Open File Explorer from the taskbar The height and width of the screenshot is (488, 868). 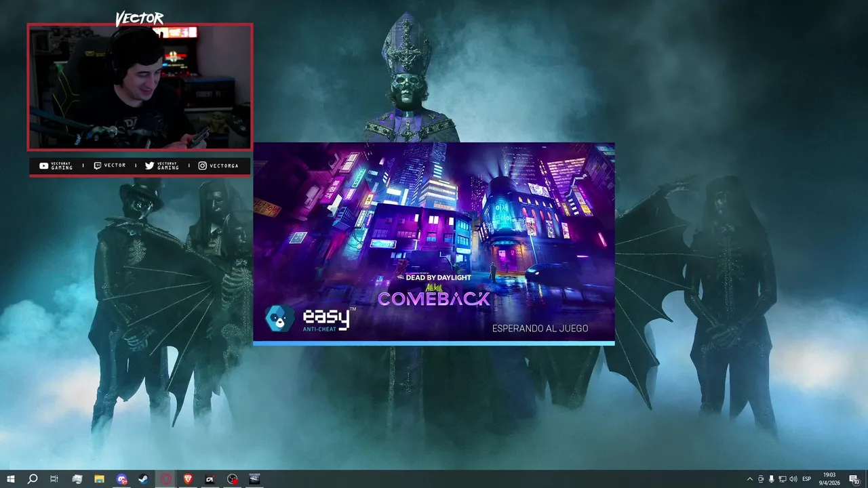pos(99,479)
